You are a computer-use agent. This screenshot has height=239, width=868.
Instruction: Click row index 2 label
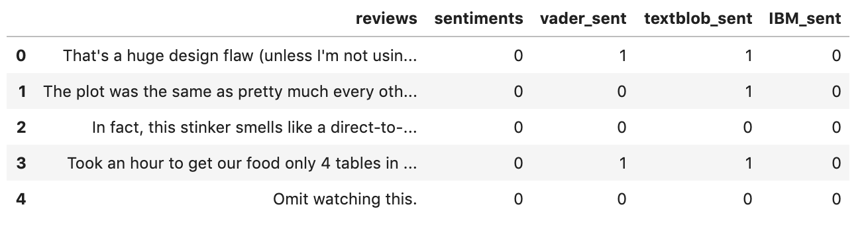coord(21,127)
